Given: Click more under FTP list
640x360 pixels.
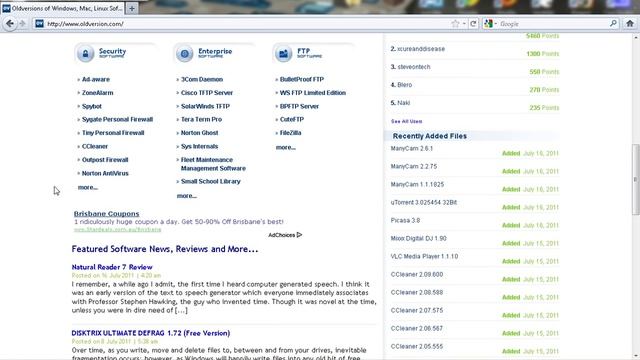Looking at the screenshot, I should click(286, 147).
